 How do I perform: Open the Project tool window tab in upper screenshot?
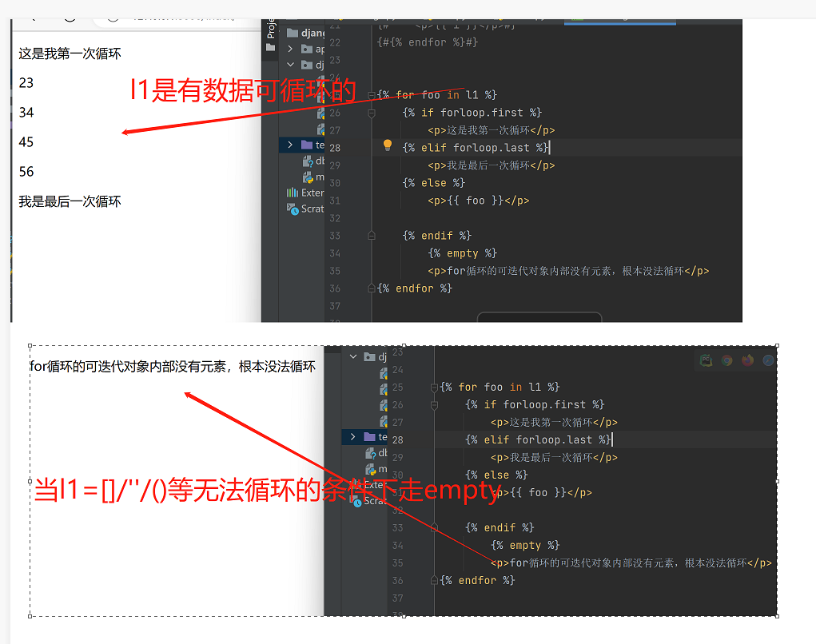(270, 29)
